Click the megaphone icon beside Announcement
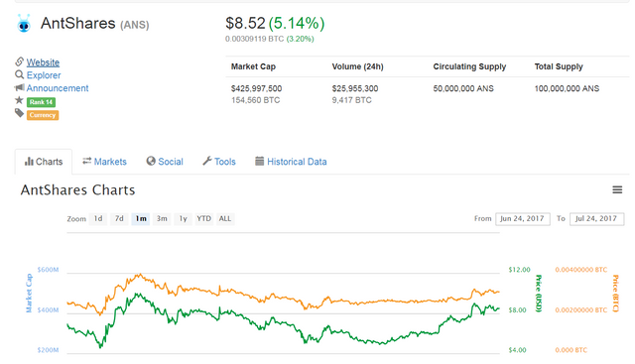The image size is (635, 364). [x=19, y=87]
